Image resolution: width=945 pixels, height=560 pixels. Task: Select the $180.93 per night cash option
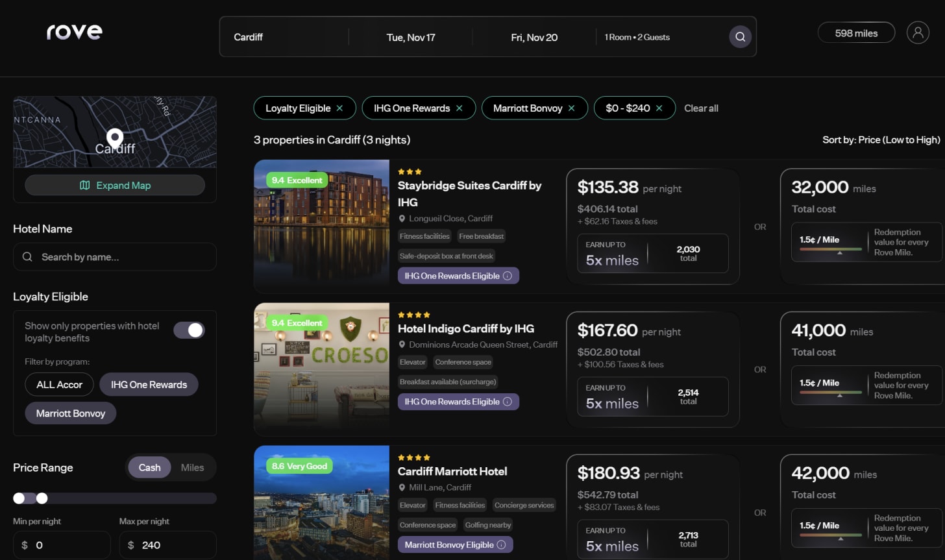[653, 507]
